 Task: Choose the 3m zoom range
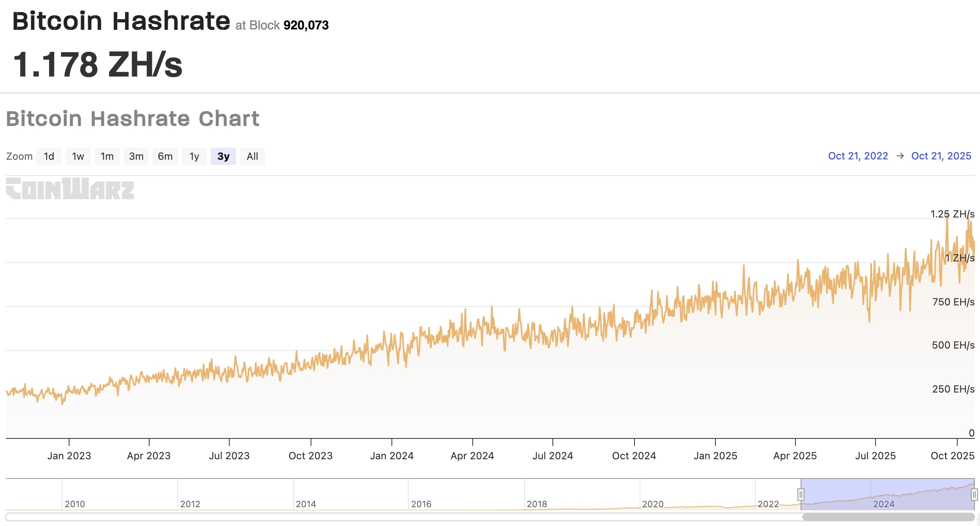[x=136, y=156]
